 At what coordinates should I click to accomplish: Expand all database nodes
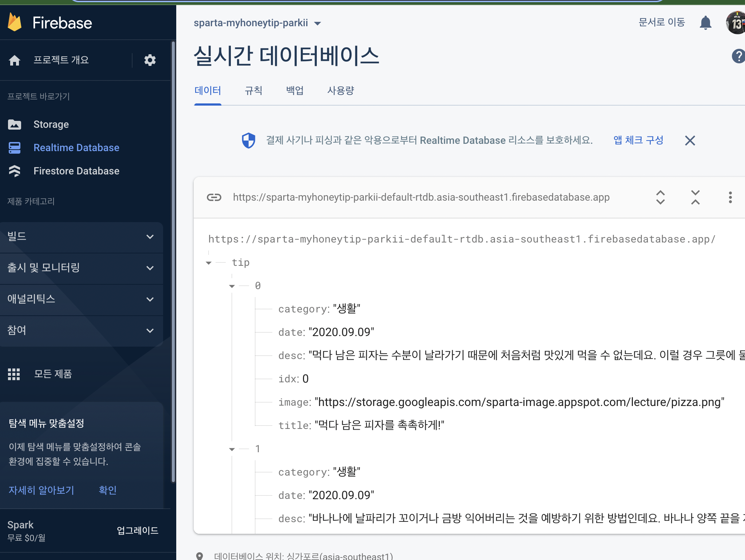click(x=661, y=197)
